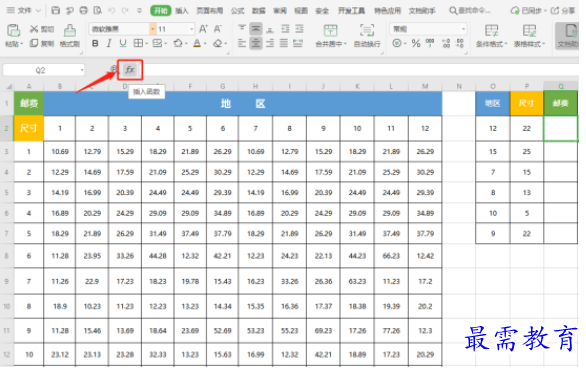Click the clear/eraser icon
The image size is (586, 370).
(218, 43)
